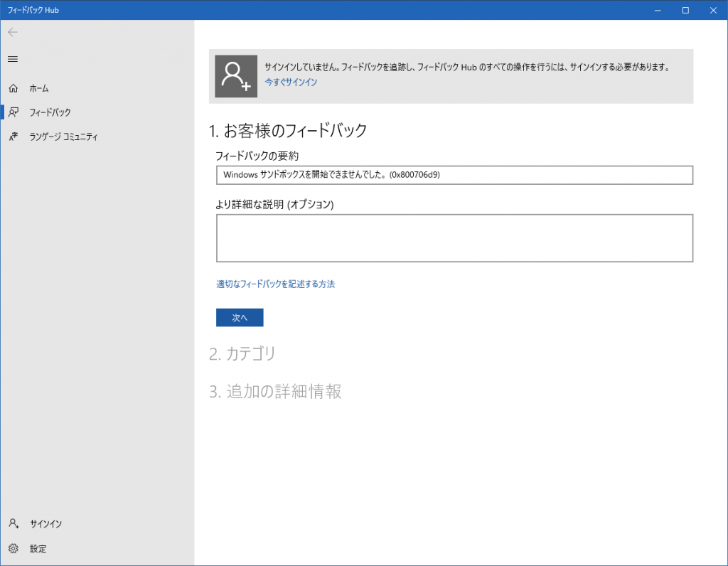Viewport: 728px width, 566px height.
Task: Maximize the フィードバック Hub window
Action: (685, 10)
